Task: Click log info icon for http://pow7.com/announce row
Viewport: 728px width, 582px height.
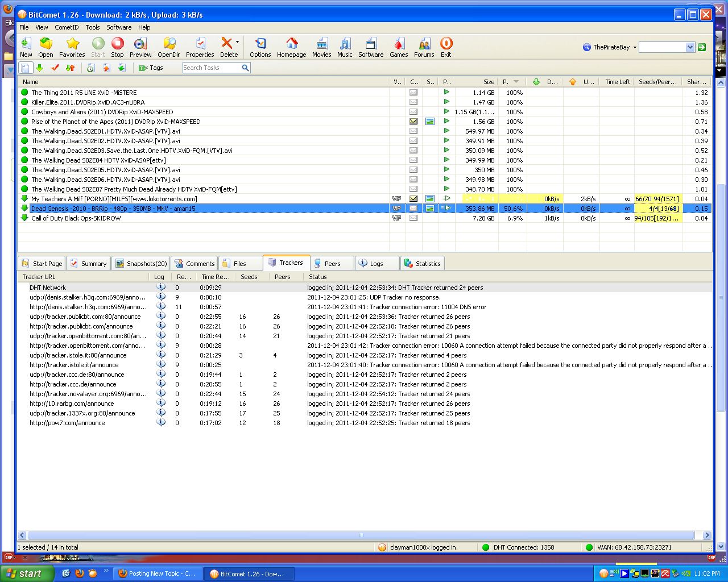Action: 161,423
